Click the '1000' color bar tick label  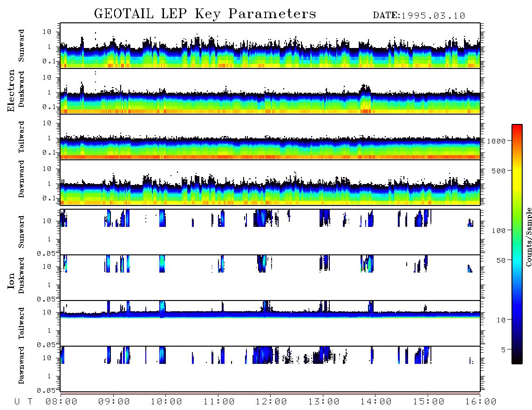[x=496, y=141]
